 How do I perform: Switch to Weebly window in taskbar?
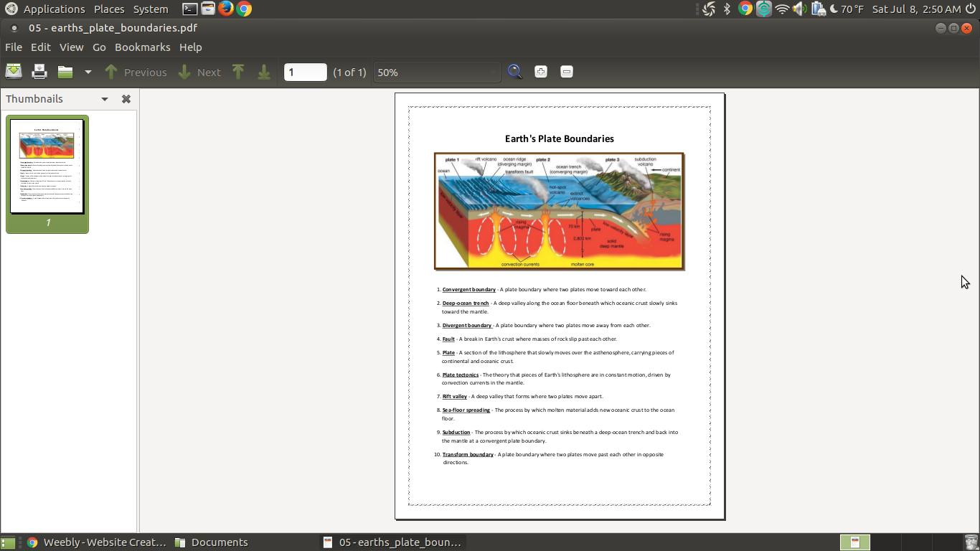[x=96, y=542]
